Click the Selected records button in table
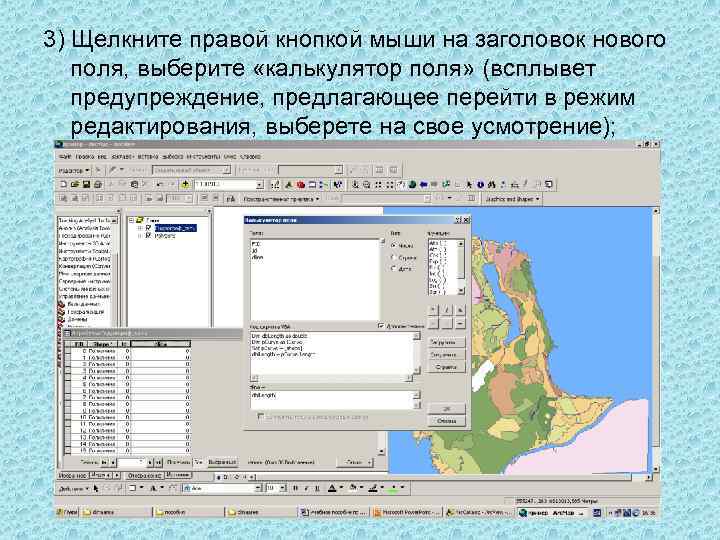 click(222, 462)
